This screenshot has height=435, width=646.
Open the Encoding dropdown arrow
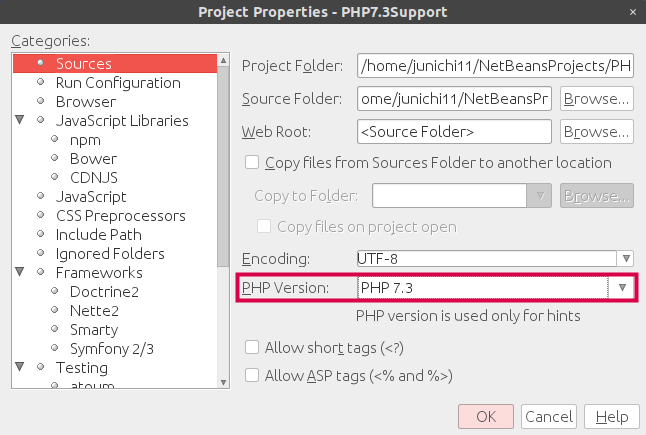(x=624, y=259)
